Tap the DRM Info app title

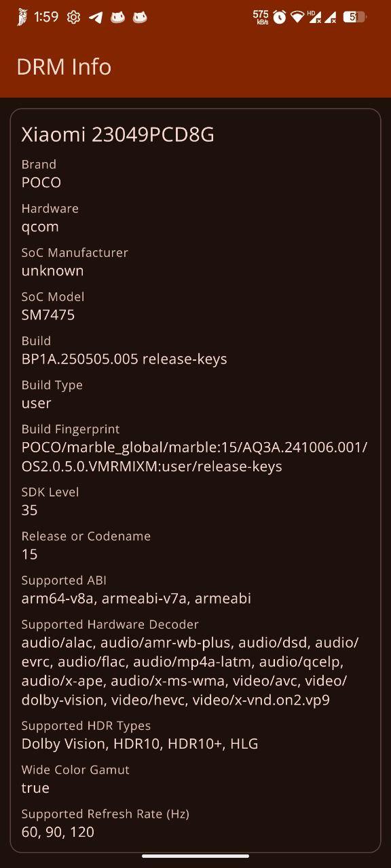(x=64, y=66)
